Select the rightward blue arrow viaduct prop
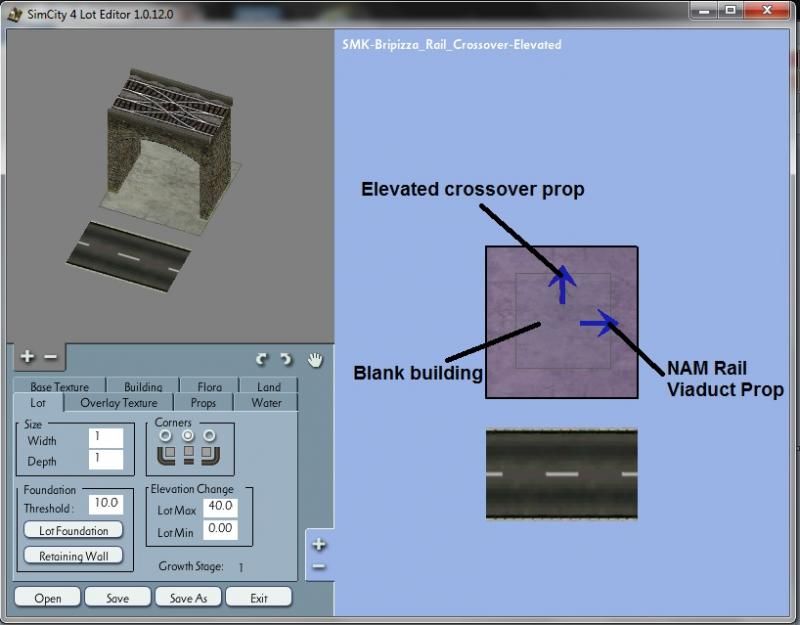This screenshot has width=800, height=625. tap(599, 323)
